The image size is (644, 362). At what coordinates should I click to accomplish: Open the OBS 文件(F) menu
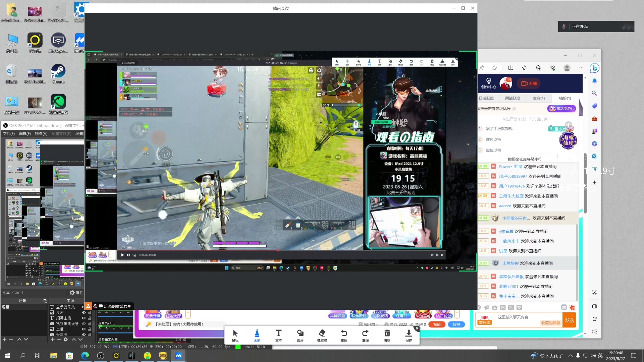click(x=9, y=133)
